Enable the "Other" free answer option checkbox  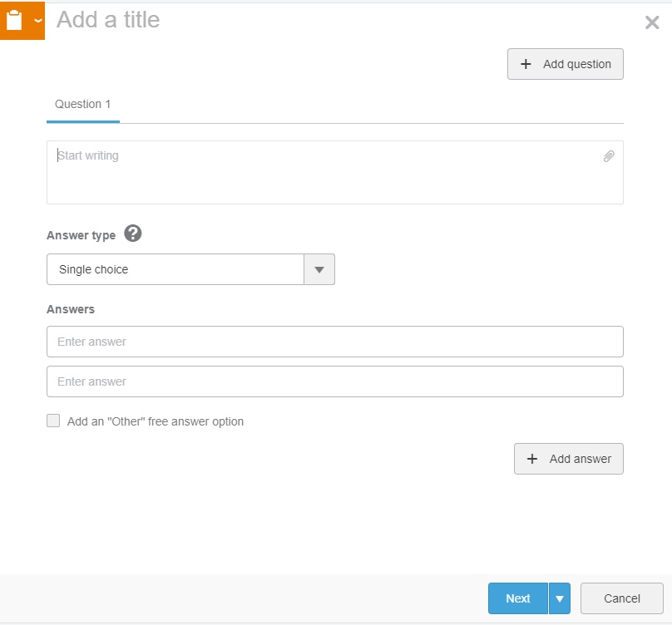pyautogui.click(x=53, y=421)
